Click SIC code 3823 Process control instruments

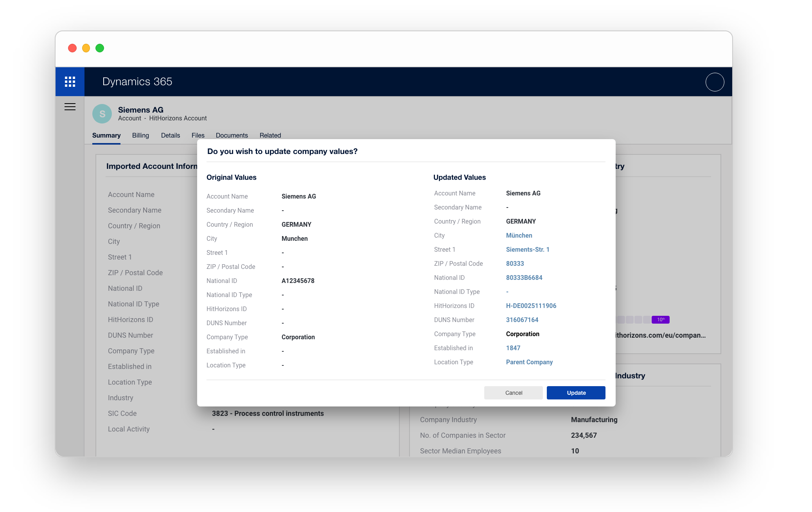point(268,413)
